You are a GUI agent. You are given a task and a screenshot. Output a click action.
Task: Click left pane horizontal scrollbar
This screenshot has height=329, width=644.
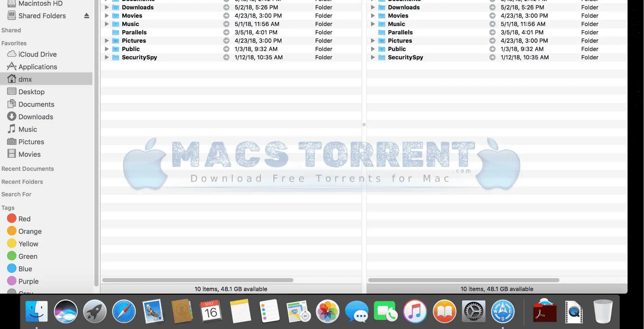click(198, 280)
